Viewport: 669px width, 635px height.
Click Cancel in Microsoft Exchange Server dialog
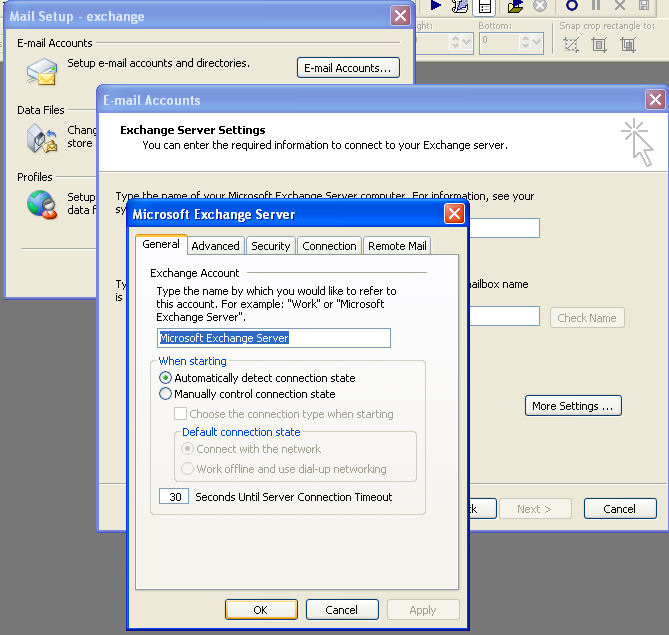(341, 610)
